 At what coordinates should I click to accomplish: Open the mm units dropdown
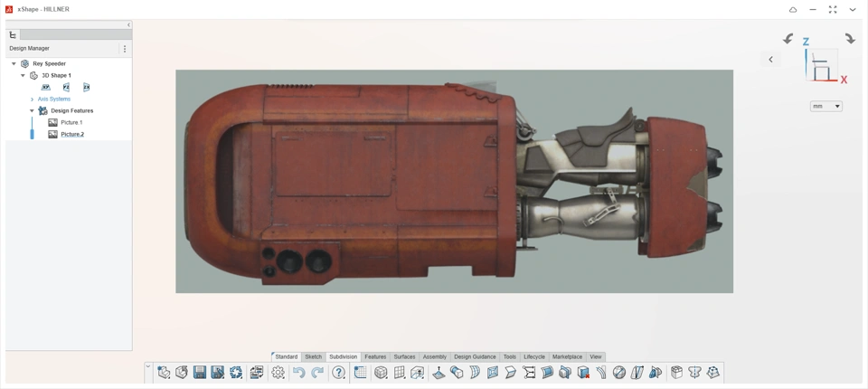[x=826, y=107]
